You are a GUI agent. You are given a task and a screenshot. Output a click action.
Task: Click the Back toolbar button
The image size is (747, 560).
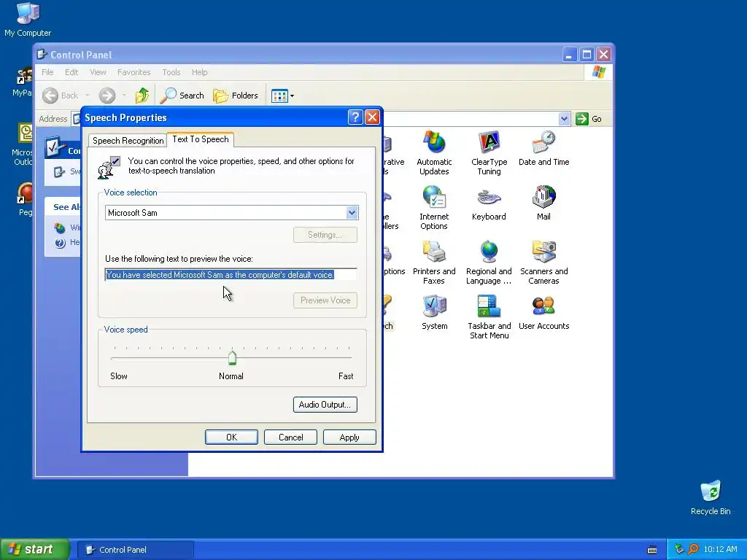[x=60, y=96]
